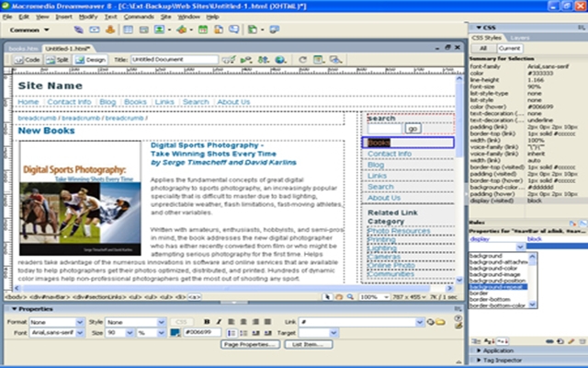Toggle Italic in the Properties panel
The image size is (588, 368).
pyautogui.click(x=219, y=322)
